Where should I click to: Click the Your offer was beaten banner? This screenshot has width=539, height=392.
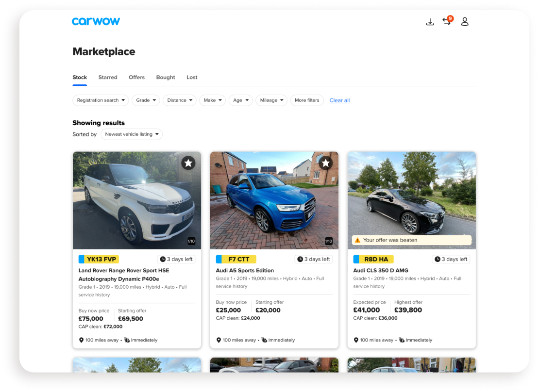point(411,240)
